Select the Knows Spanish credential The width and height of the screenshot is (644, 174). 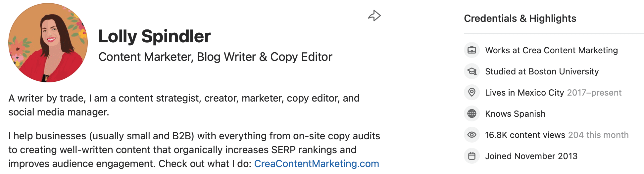pos(515,114)
